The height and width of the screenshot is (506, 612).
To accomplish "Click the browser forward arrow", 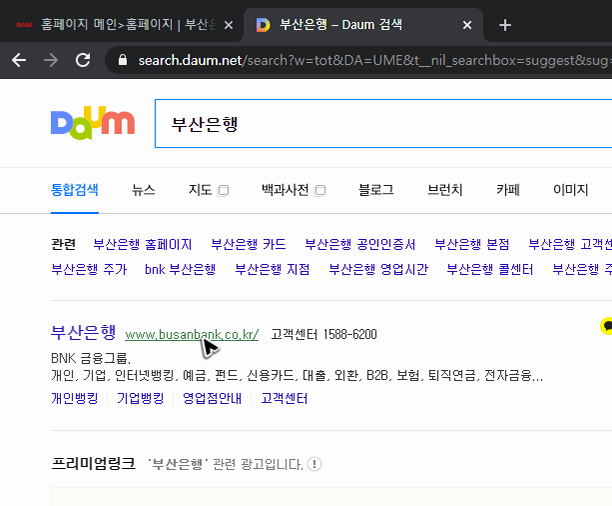I will click(51, 60).
